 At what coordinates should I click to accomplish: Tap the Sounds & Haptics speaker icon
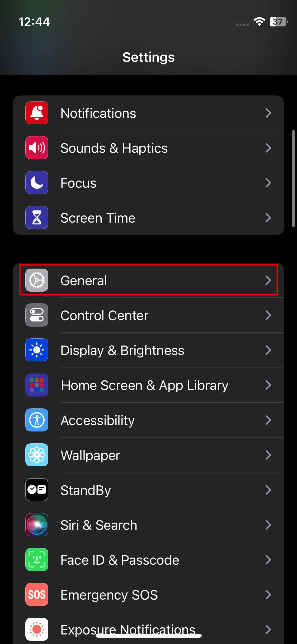coord(37,148)
